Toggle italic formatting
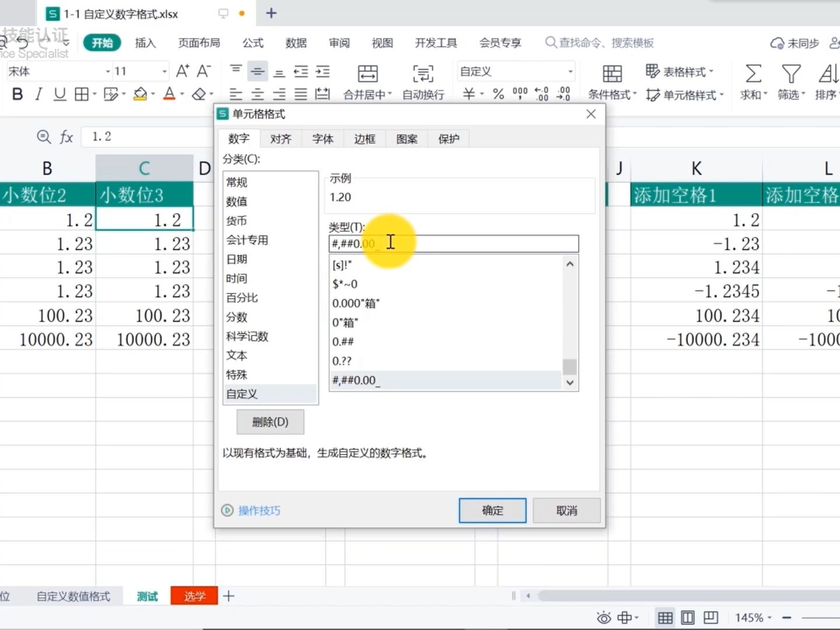Image resolution: width=840 pixels, height=630 pixels. [x=38, y=94]
